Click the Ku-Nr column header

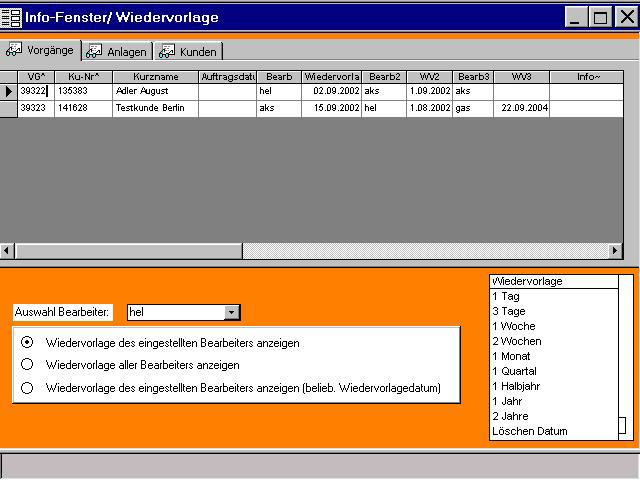83,76
